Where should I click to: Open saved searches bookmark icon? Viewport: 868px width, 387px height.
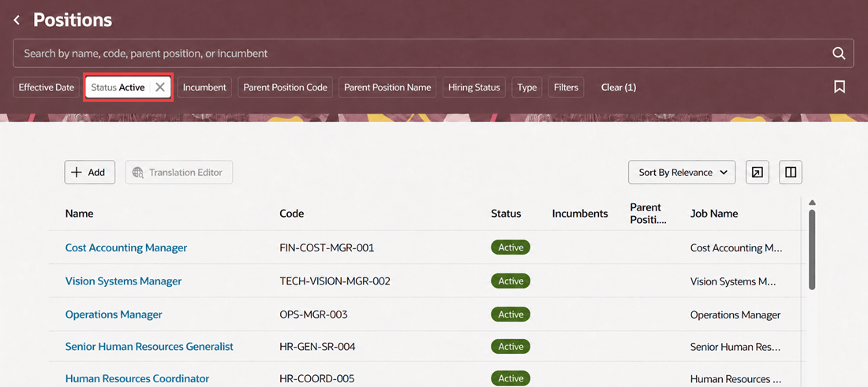[x=840, y=87]
